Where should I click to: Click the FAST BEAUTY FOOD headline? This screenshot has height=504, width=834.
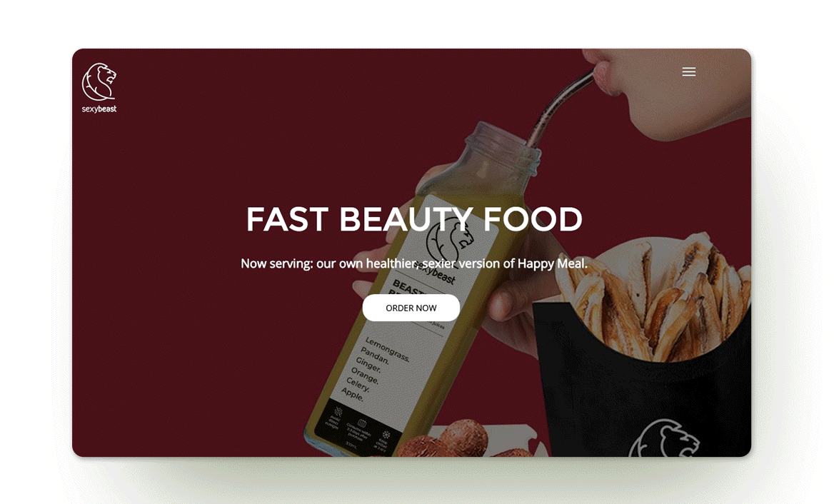414,219
